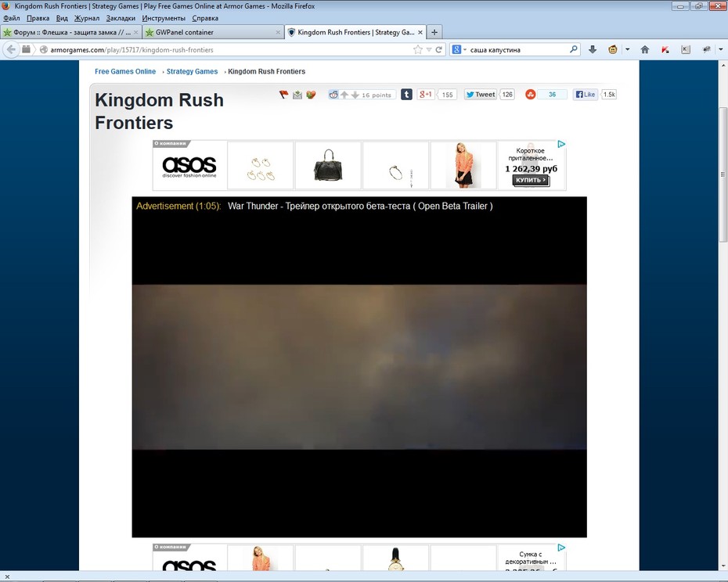The width and height of the screenshot is (728, 582).
Task: Click the StumbleUpon 36 count
Action: [x=552, y=95]
